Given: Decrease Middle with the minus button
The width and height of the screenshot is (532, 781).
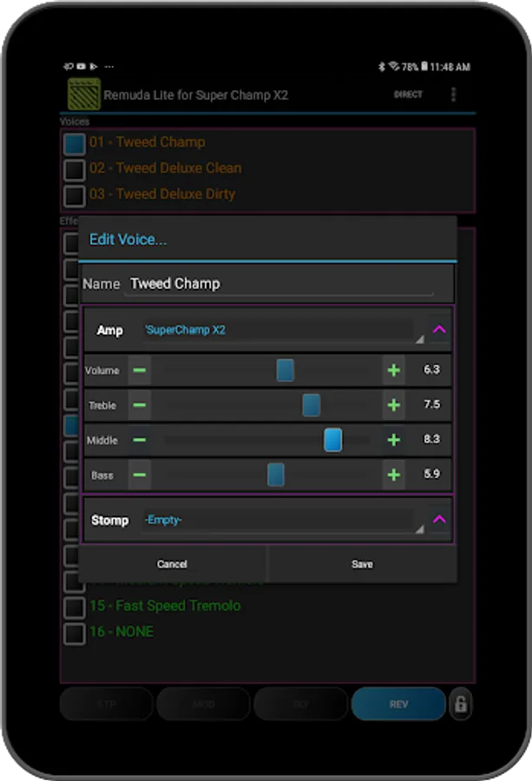Looking at the screenshot, I should click(x=140, y=440).
